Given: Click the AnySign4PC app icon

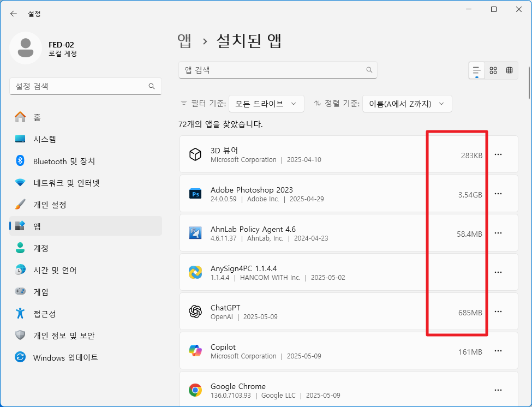Looking at the screenshot, I should pos(195,272).
